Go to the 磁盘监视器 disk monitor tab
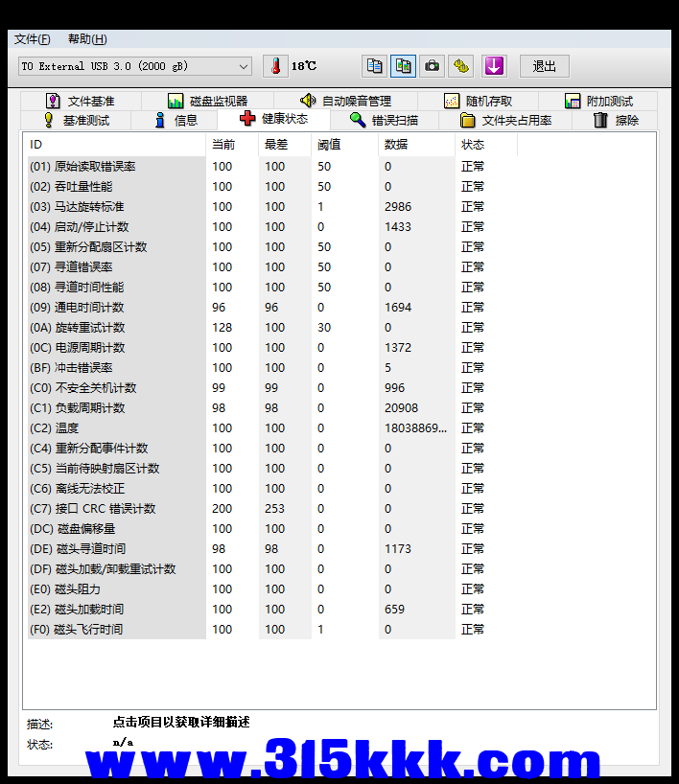Screen dimensions: 679x784 click(207, 101)
